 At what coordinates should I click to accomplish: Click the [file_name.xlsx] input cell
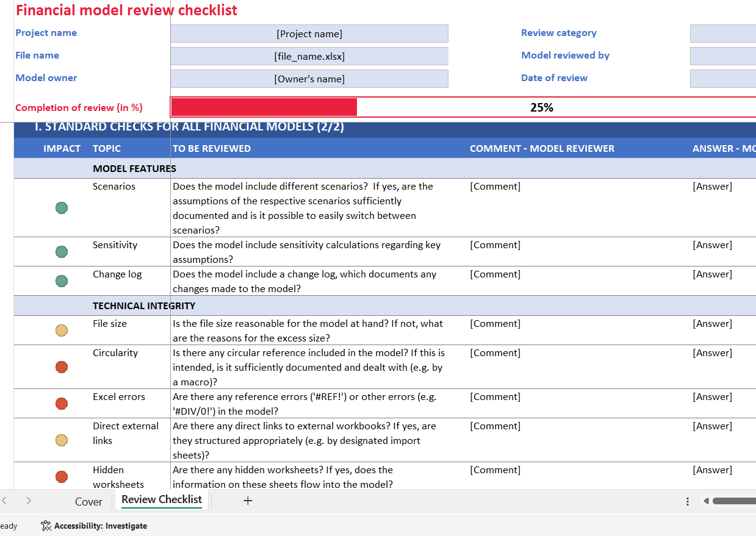pyautogui.click(x=309, y=56)
